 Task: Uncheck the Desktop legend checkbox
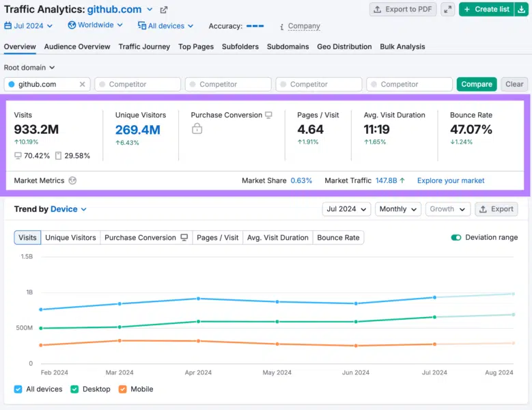(74, 389)
